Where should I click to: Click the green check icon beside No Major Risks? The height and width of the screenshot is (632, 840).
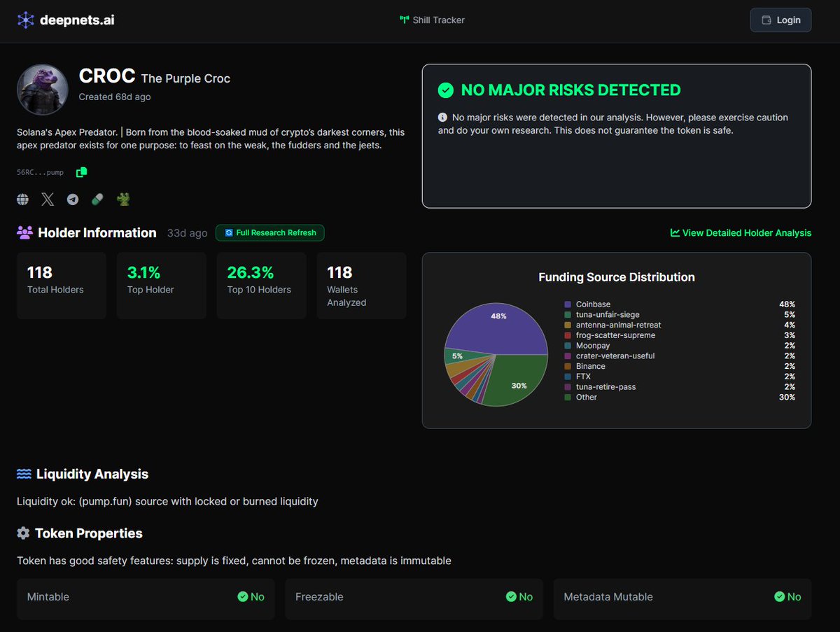coord(445,90)
